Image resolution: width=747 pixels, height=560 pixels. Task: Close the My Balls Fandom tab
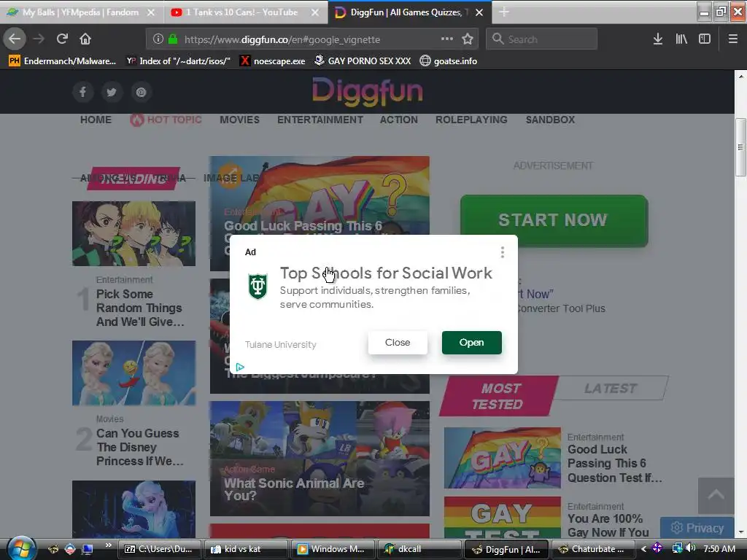point(151,12)
